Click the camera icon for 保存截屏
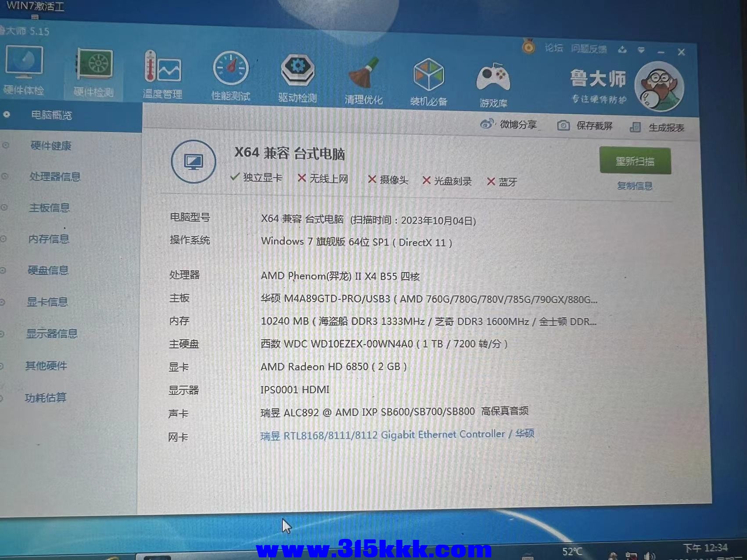This screenshot has width=747, height=560. tap(564, 126)
